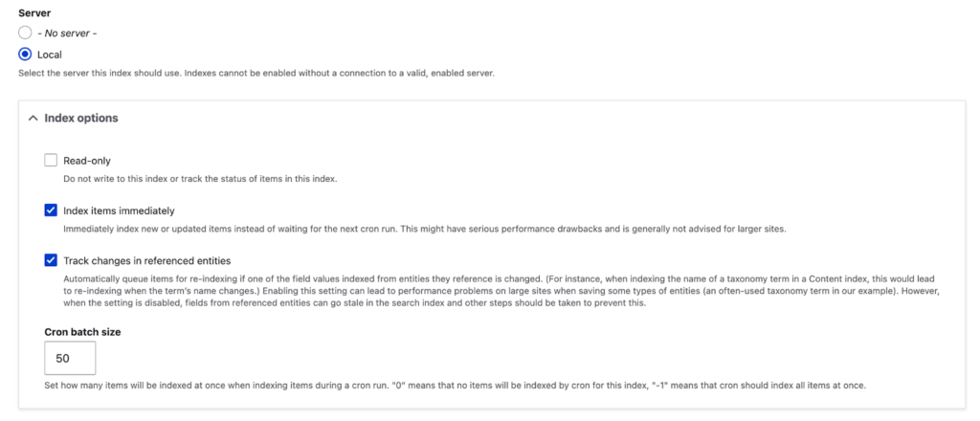980x421 pixels.
Task: Click the "Track changes in referenced entities" label
Action: pos(146,260)
